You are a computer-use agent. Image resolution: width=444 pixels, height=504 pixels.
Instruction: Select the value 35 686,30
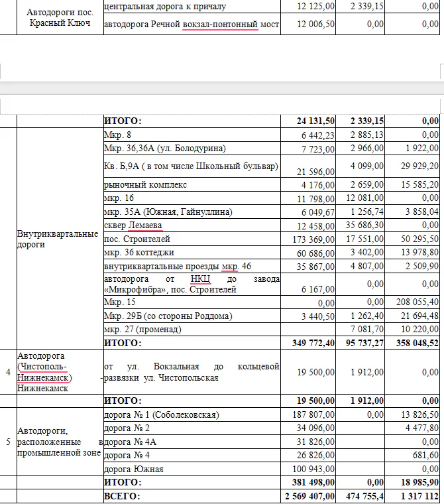click(364, 225)
